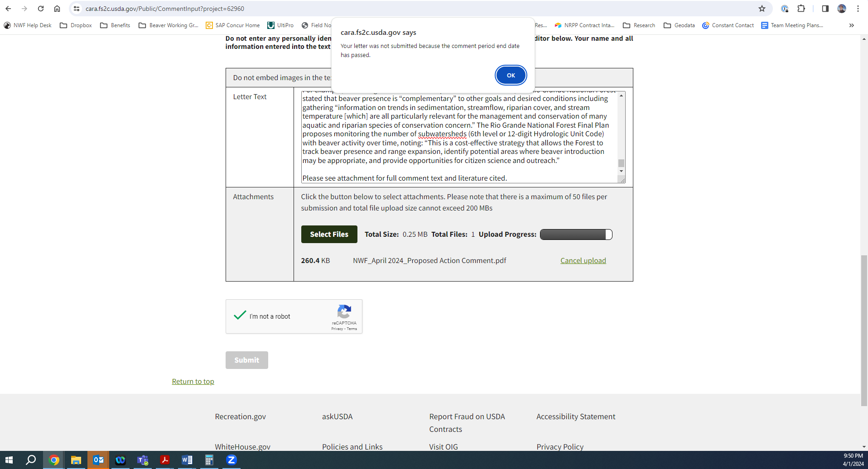Open askUSDA footer link
The width and height of the screenshot is (868, 469).
click(337, 416)
